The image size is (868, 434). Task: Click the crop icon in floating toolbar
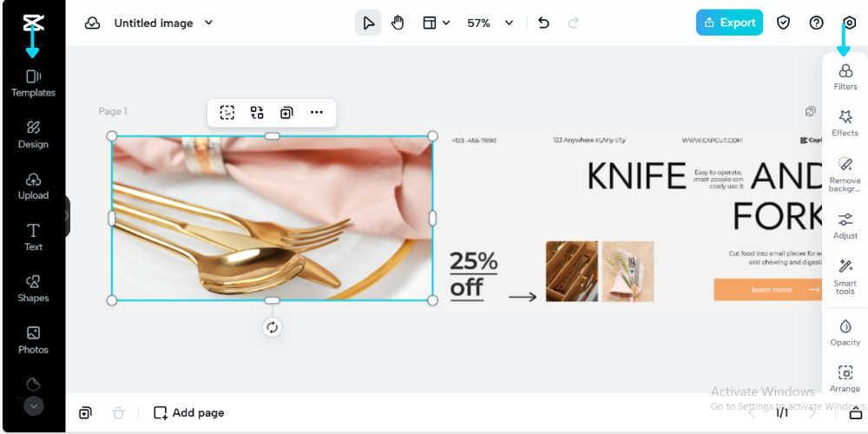pyautogui.click(x=227, y=112)
